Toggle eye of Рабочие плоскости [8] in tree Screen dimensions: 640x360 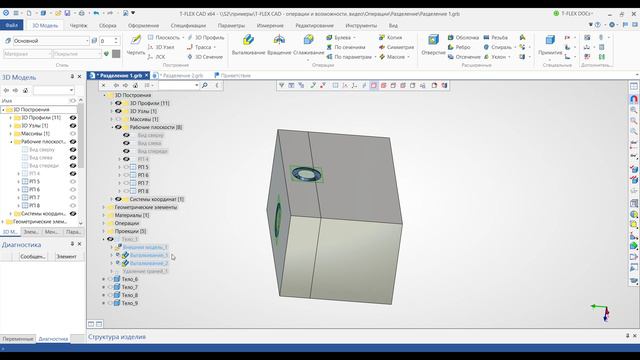[118, 127]
